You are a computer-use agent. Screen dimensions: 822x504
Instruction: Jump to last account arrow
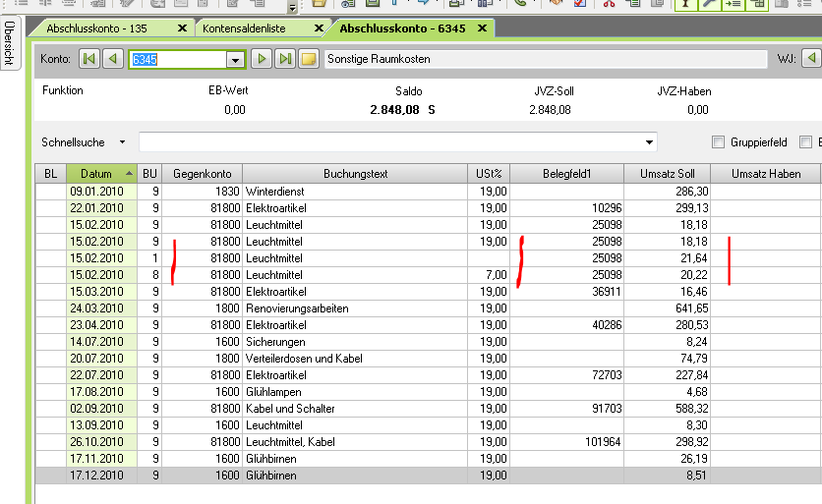point(285,59)
